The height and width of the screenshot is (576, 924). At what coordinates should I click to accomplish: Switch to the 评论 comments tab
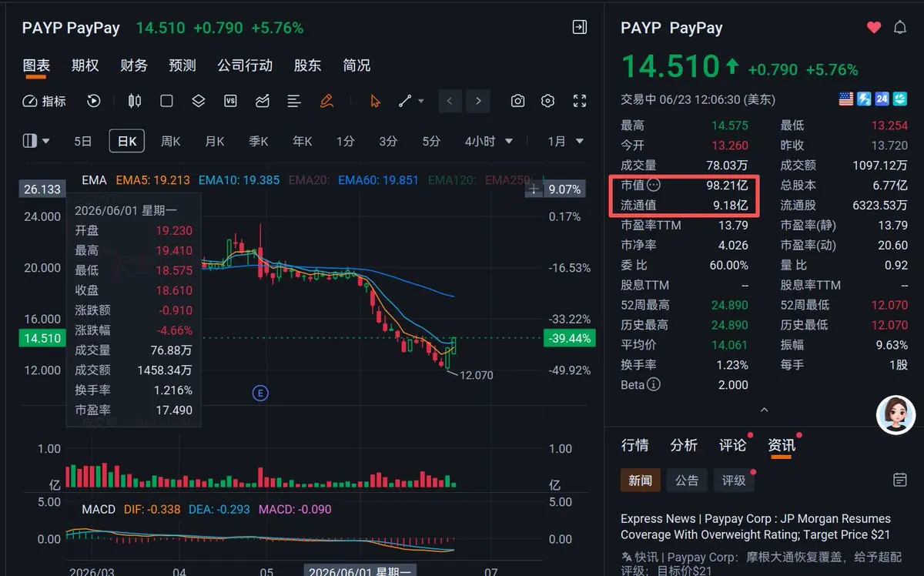coord(732,445)
